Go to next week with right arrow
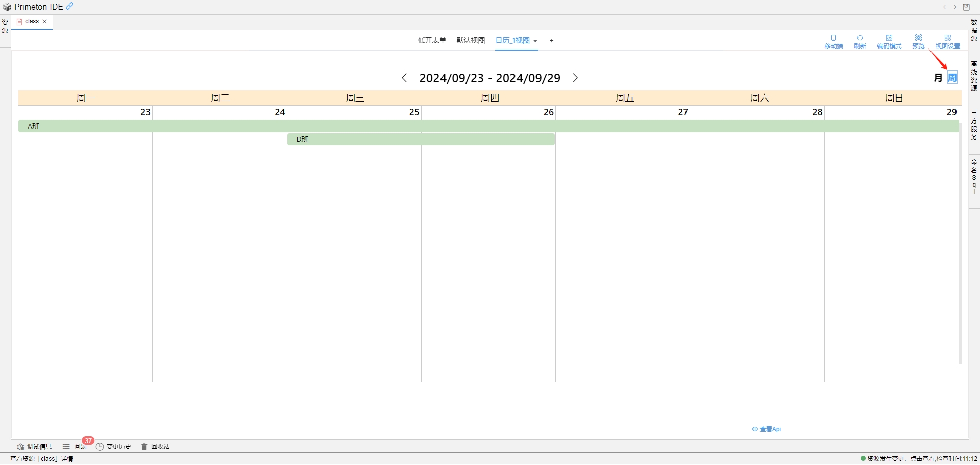This screenshot has height=465, width=980. 575,78
